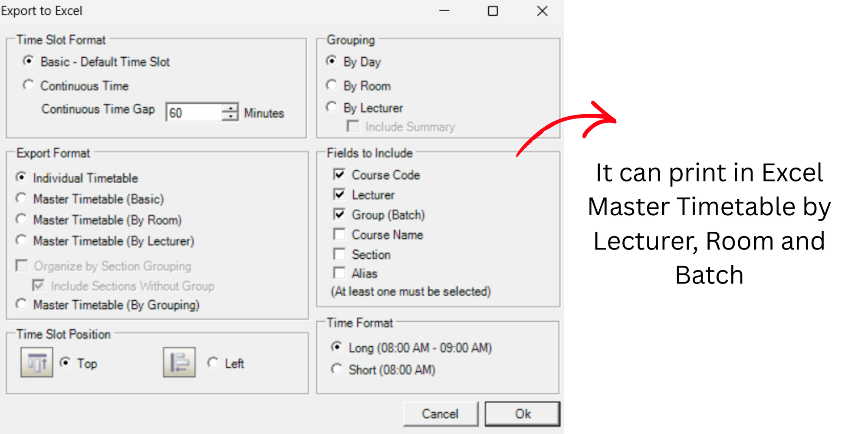This screenshot has width=868, height=434.
Task: Select Left radio for time slot position
Action: tap(213, 362)
